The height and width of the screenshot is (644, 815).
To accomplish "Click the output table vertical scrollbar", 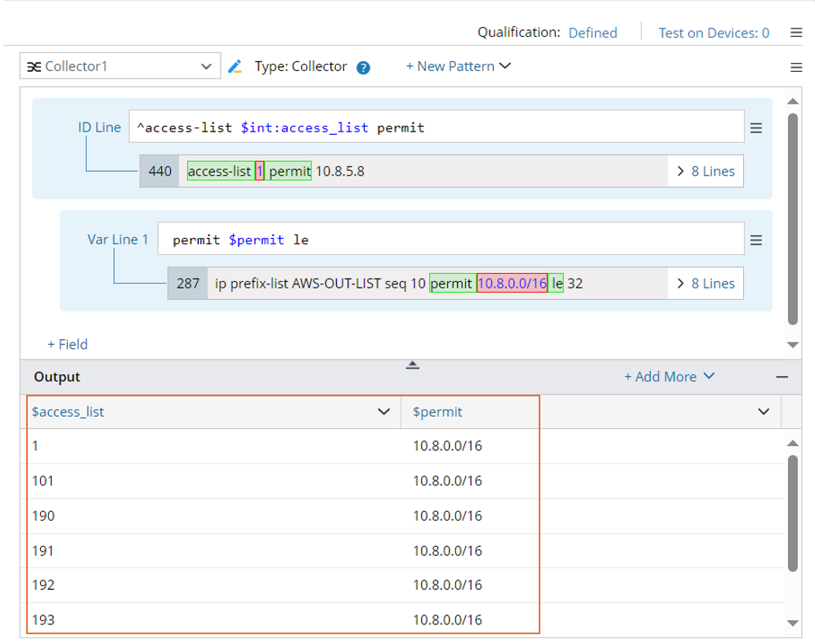I will (x=791, y=512).
